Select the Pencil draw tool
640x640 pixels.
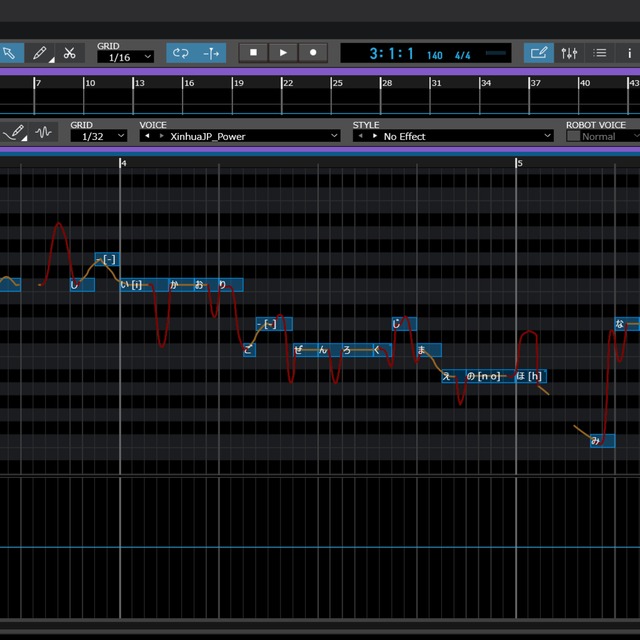point(40,53)
